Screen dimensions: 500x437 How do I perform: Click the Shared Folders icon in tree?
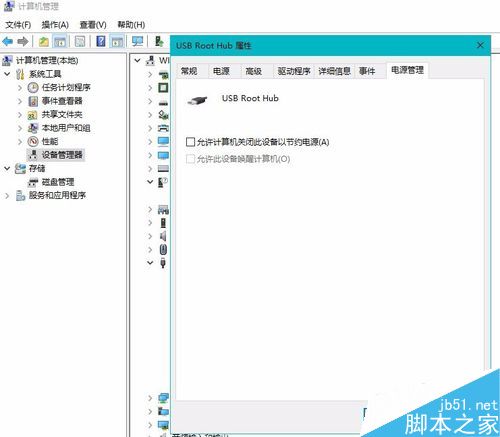pyautogui.click(x=32, y=115)
